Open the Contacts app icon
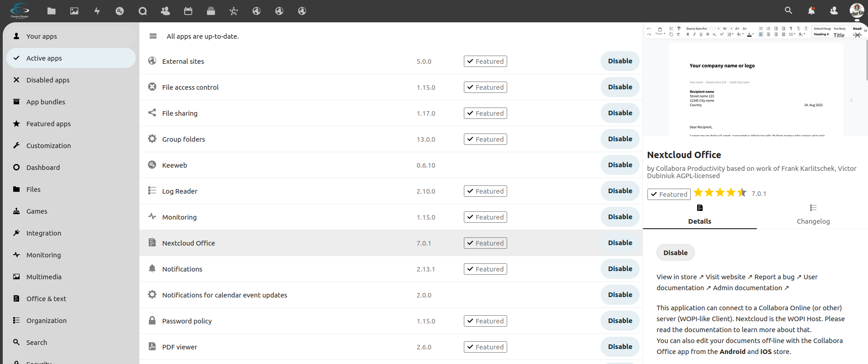 point(165,11)
